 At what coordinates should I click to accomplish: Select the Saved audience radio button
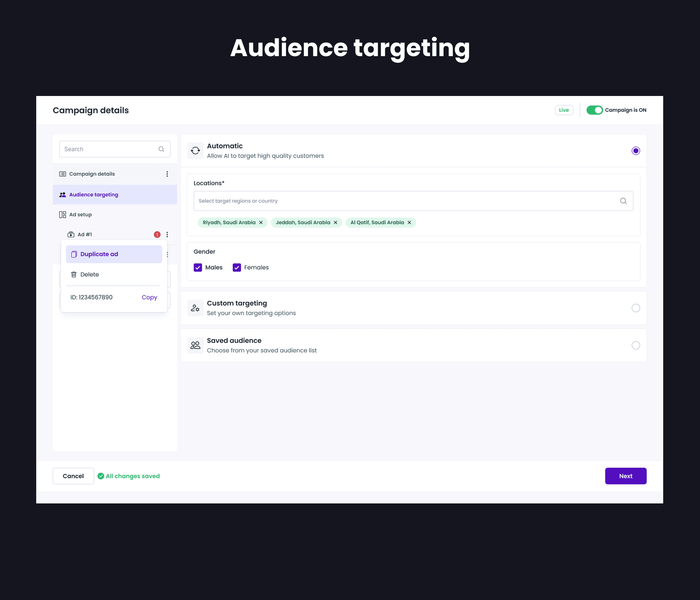pos(635,345)
